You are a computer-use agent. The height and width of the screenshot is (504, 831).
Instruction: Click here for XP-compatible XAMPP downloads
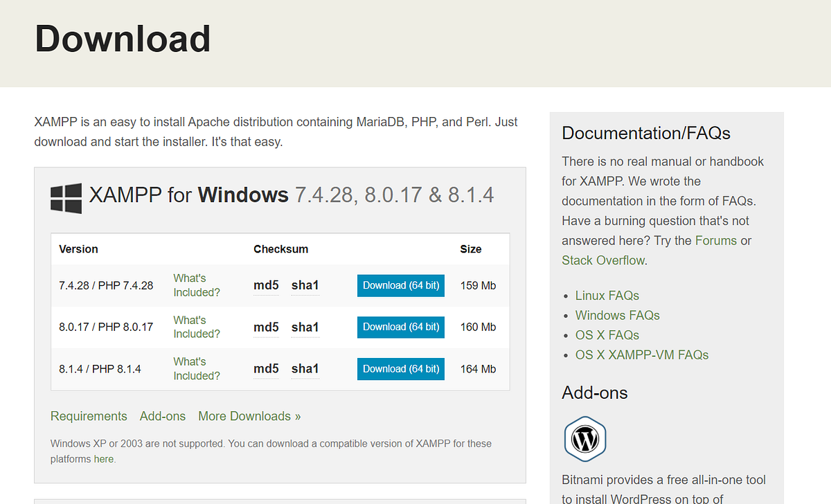103,458
